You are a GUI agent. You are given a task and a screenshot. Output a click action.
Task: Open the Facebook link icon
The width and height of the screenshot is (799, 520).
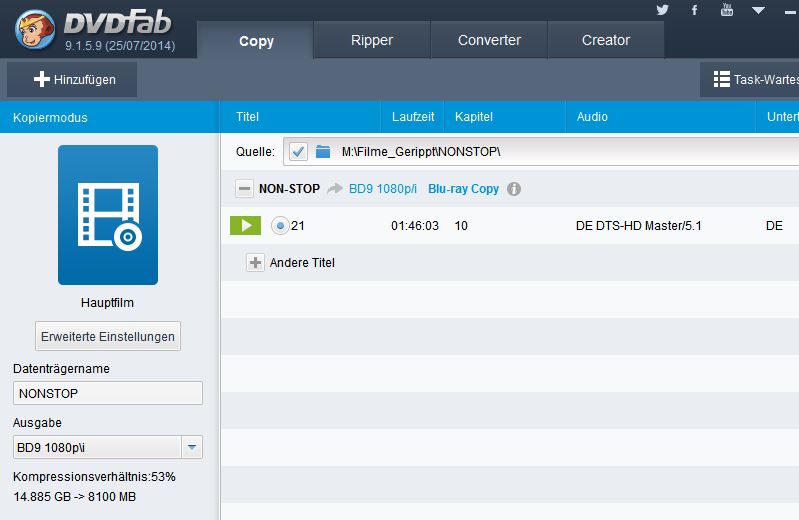point(695,10)
